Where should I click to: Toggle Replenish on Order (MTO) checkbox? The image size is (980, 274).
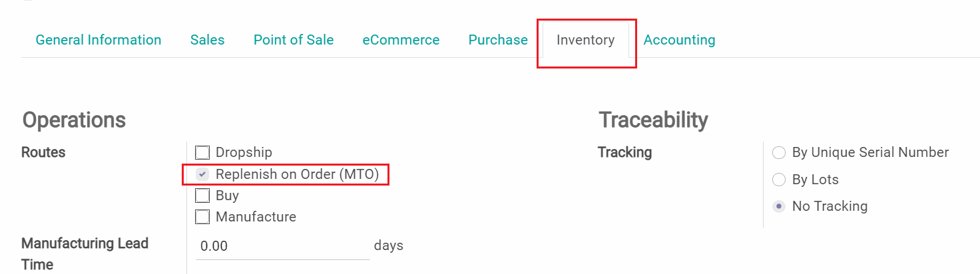click(202, 174)
